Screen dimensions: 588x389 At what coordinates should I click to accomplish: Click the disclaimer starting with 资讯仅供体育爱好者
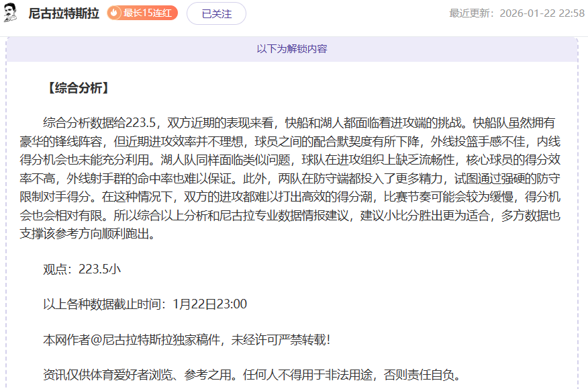tap(250, 374)
